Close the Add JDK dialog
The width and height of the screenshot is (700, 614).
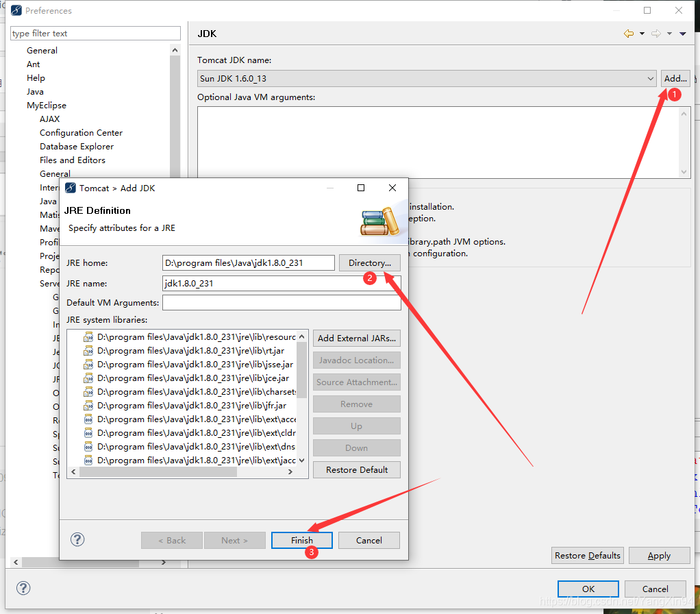coord(392,188)
